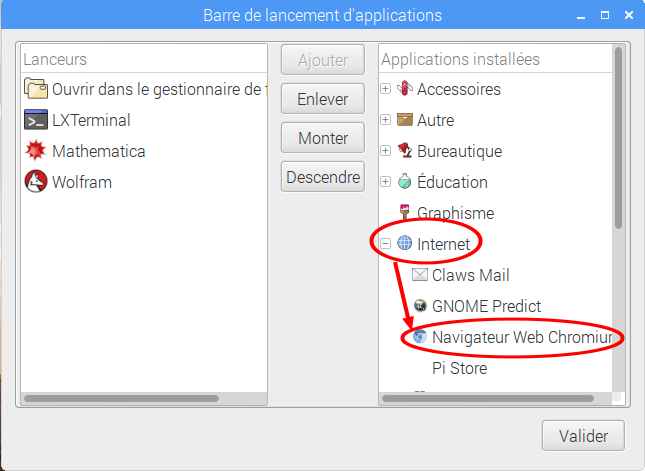Select the LXTerminal launcher icon
645x471 pixels.
36,120
